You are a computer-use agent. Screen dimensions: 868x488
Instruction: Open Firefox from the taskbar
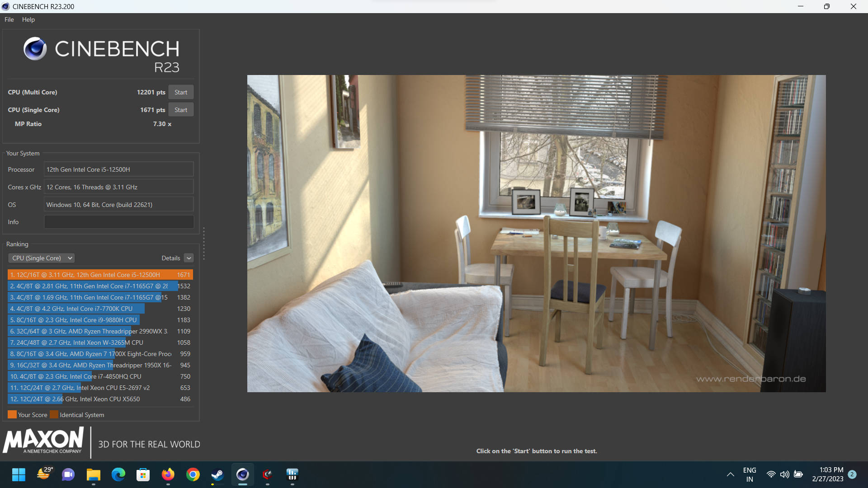tap(168, 474)
